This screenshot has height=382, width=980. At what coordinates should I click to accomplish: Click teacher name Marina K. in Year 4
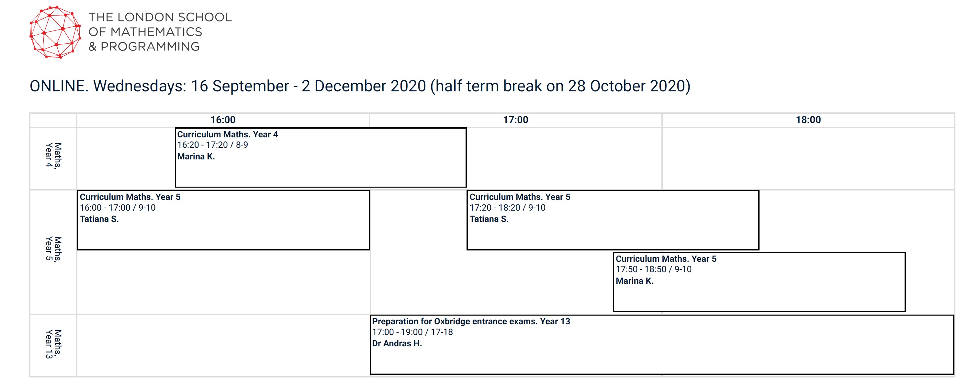[x=196, y=156]
